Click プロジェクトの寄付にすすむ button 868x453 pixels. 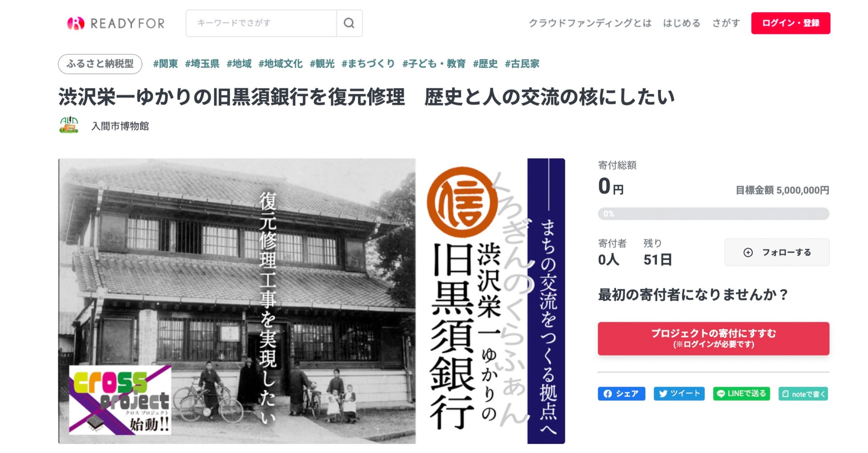(x=714, y=339)
